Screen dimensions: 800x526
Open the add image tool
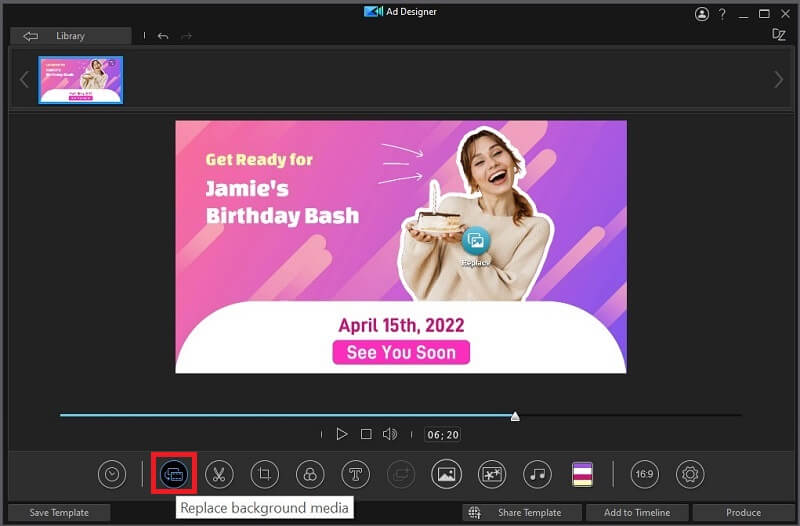[x=446, y=473]
